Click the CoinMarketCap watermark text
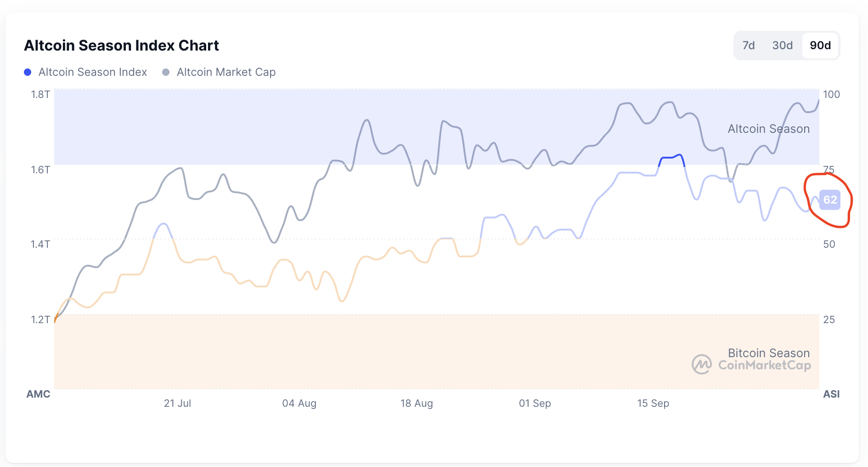Screen dimensions: 868x467 [765, 365]
